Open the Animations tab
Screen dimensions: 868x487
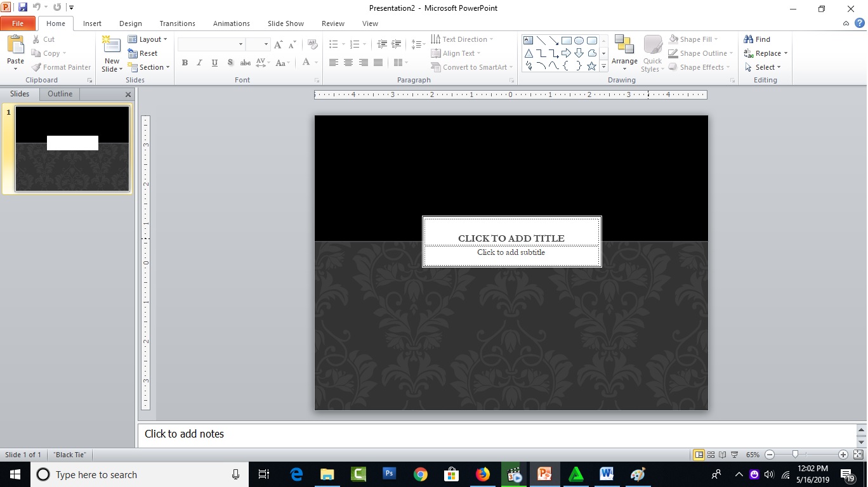[231, 23]
